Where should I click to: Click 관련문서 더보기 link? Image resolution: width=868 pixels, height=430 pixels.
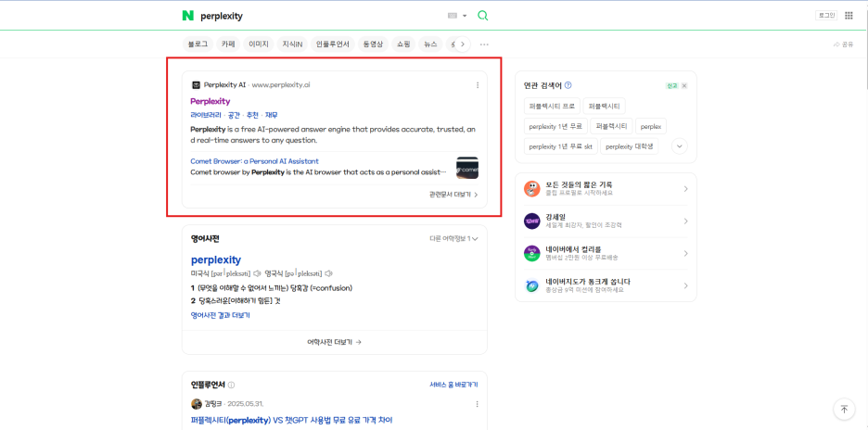pyautogui.click(x=453, y=195)
